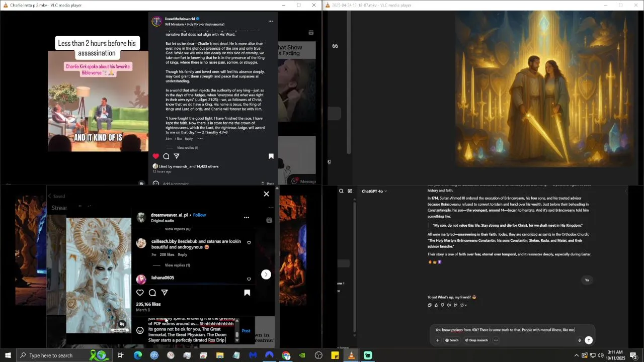Open regenerate response dropdown
This screenshot has width=644, height=362.
(463, 305)
